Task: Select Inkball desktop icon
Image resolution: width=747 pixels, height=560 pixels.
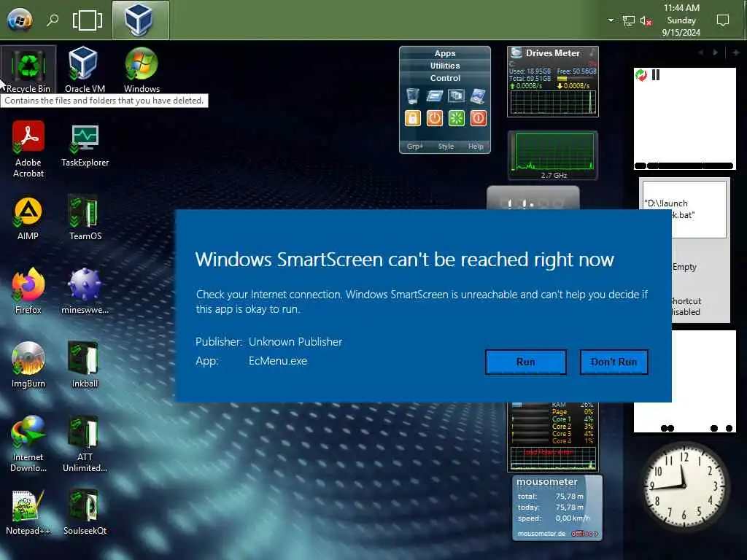Action: pyautogui.click(x=85, y=365)
